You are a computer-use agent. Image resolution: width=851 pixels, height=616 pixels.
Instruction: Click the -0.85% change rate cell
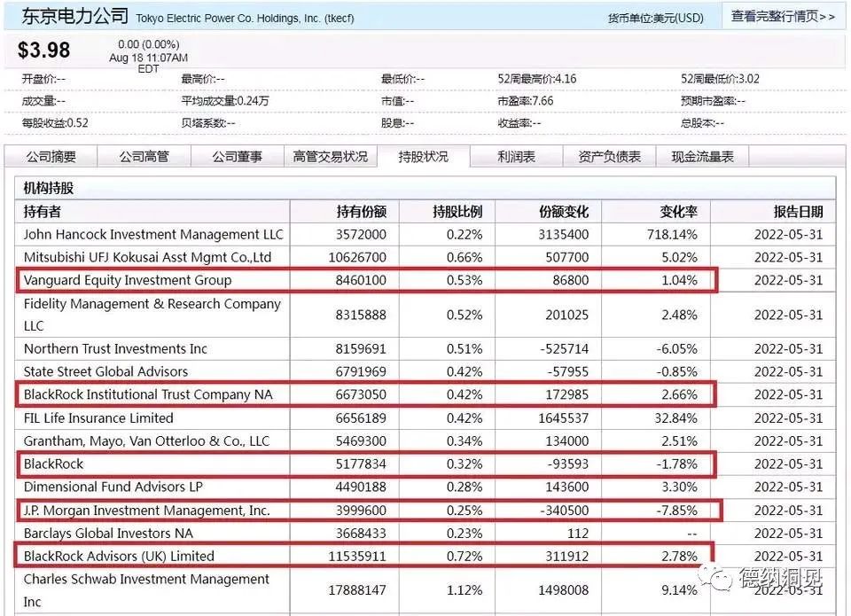tap(676, 371)
